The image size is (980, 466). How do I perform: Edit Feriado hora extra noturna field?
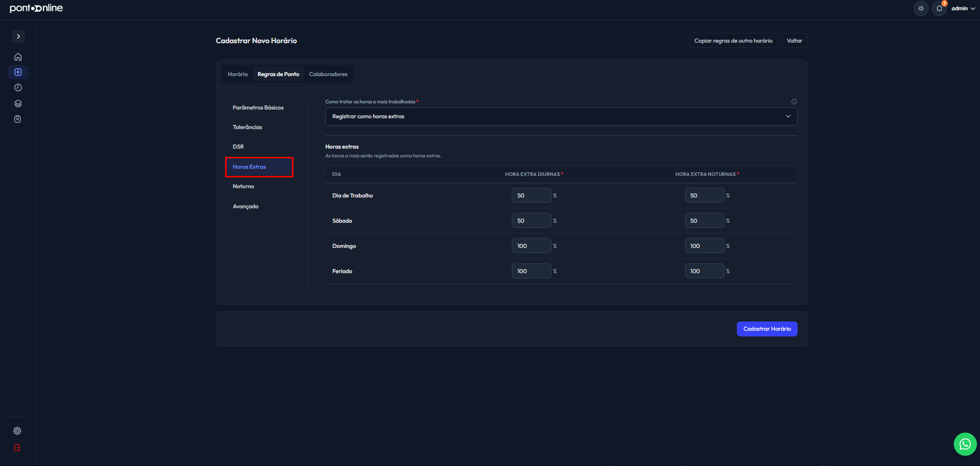(704, 271)
